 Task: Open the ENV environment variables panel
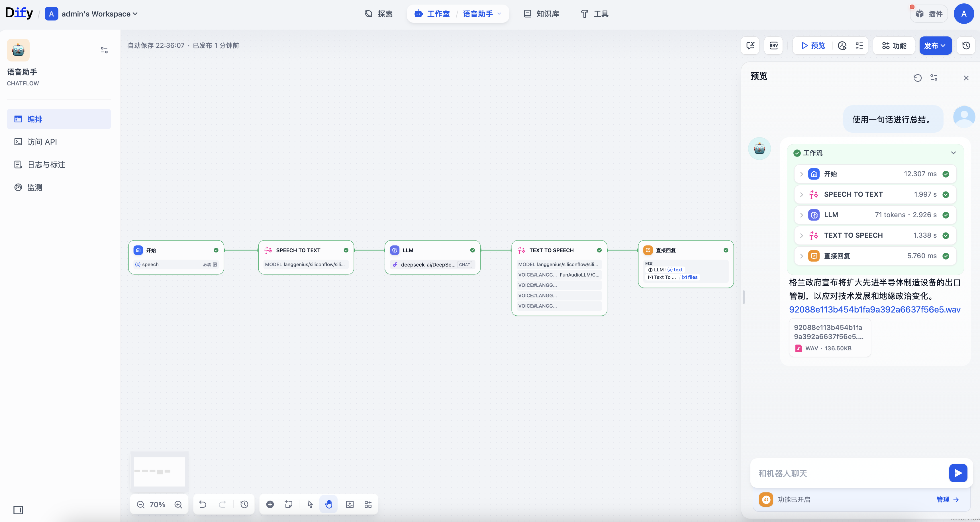(x=773, y=46)
